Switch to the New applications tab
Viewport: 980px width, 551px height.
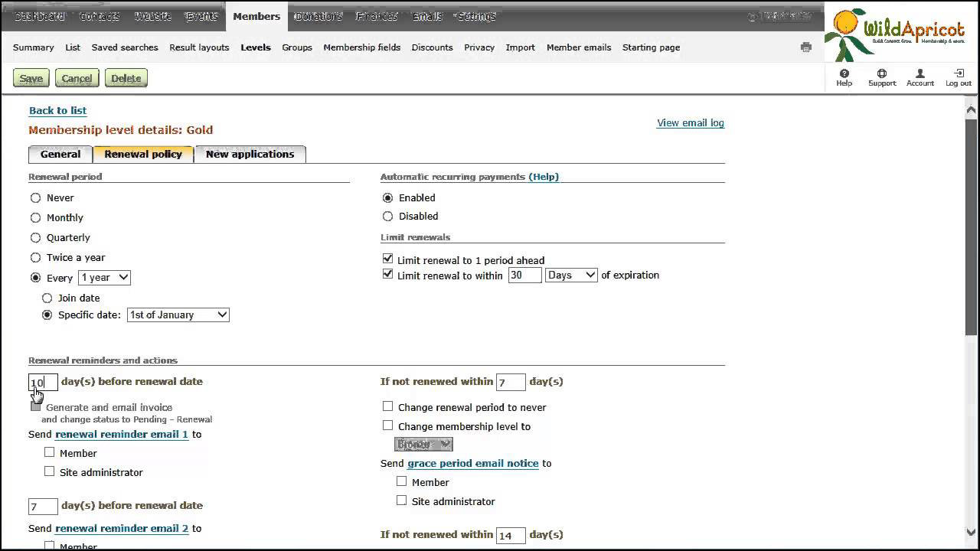(250, 154)
